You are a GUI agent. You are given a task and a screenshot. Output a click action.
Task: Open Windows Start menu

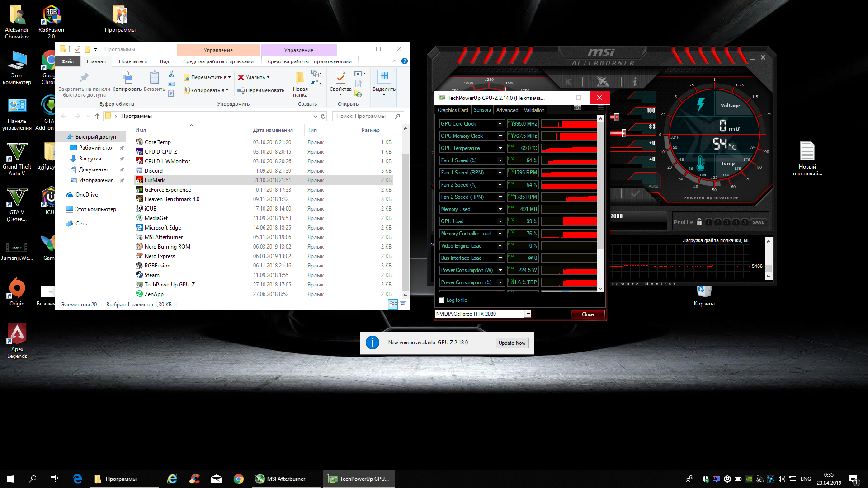pyautogui.click(x=11, y=479)
